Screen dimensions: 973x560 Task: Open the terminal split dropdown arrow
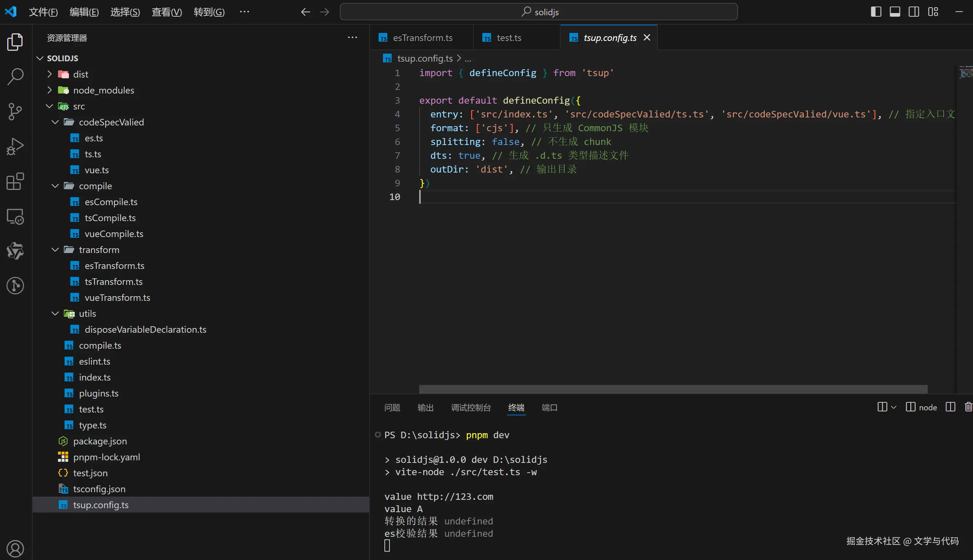894,407
